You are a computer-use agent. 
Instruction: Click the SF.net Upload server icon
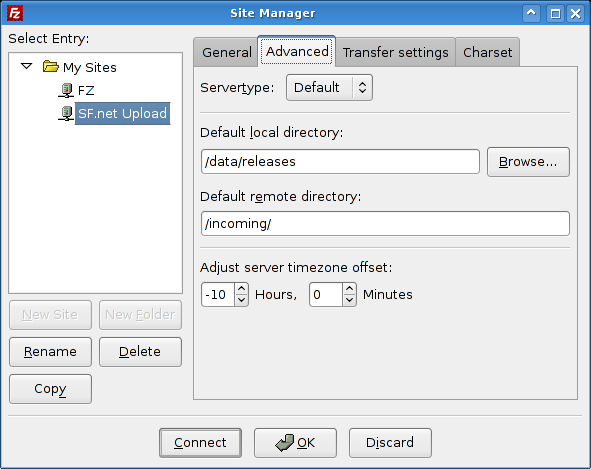click(x=66, y=113)
